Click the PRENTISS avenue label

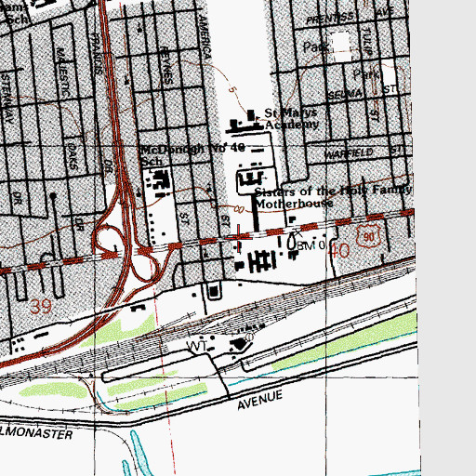pos(330,19)
